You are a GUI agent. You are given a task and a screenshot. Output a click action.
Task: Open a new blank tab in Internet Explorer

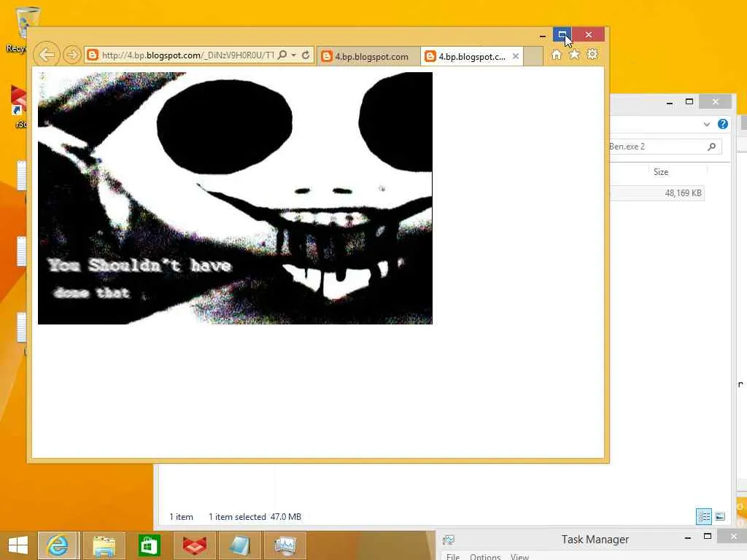(x=533, y=56)
